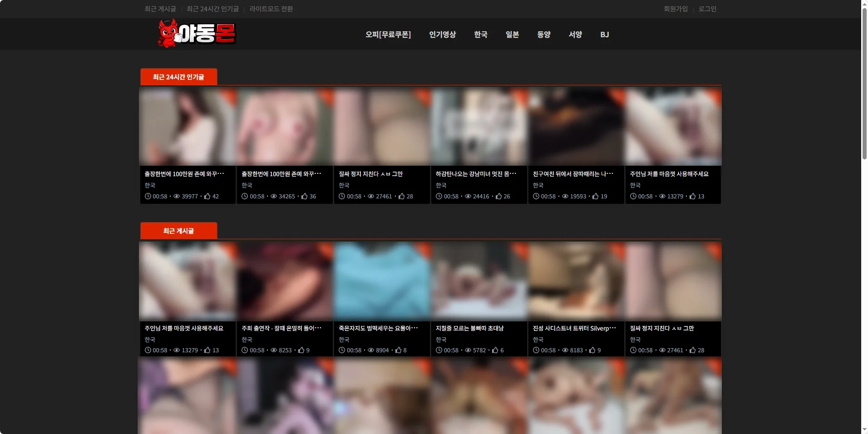
Task: Click the scrollbar up arrow
Action: coord(864,4)
